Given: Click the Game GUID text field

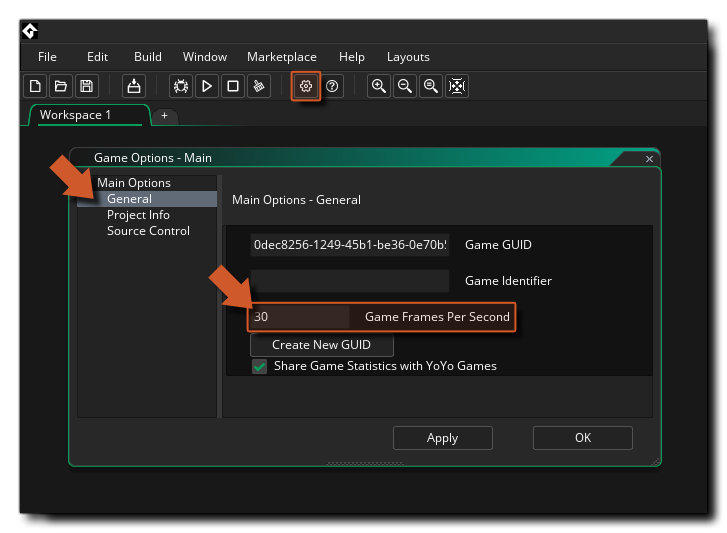Looking at the screenshot, I should 350,245.
